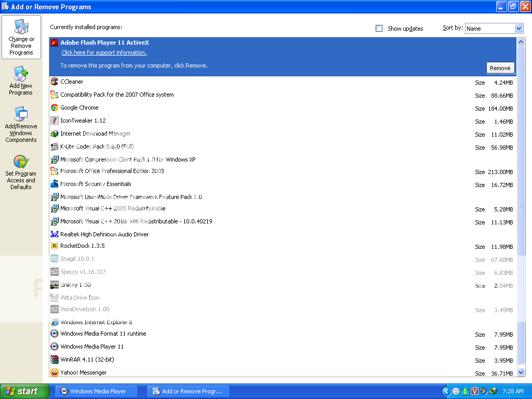The image size is (532, 399).
Task: Click the Speccy v1.16.317 icon
Action: coord(54,272)
